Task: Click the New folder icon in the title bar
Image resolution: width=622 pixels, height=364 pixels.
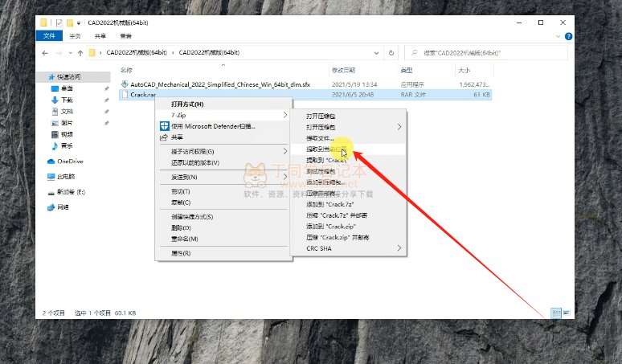Action: 70,23
